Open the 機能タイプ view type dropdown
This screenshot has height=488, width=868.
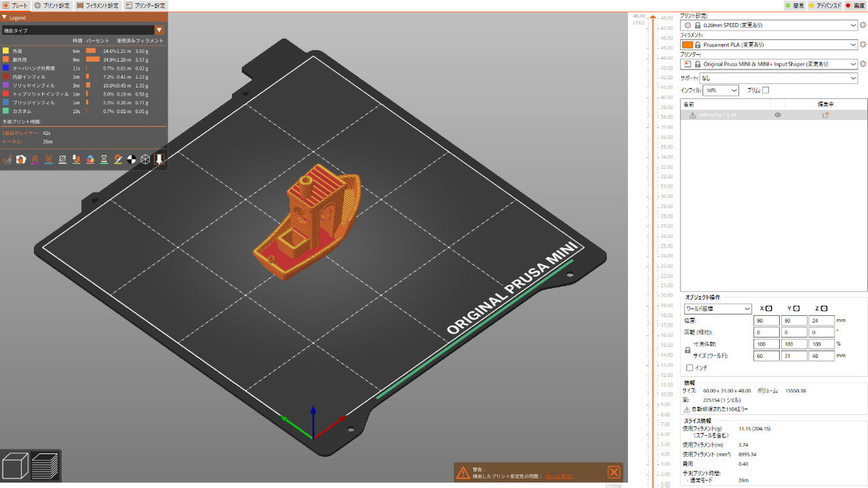tap(83, 30)
